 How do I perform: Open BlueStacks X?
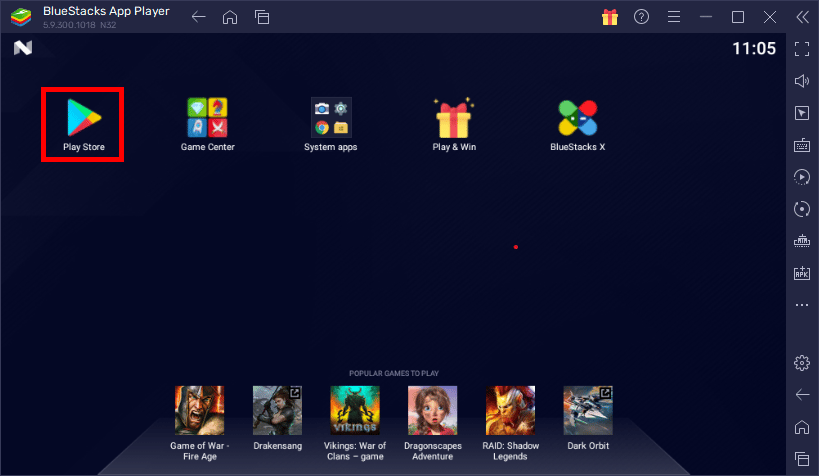click(x=577, y=124)
